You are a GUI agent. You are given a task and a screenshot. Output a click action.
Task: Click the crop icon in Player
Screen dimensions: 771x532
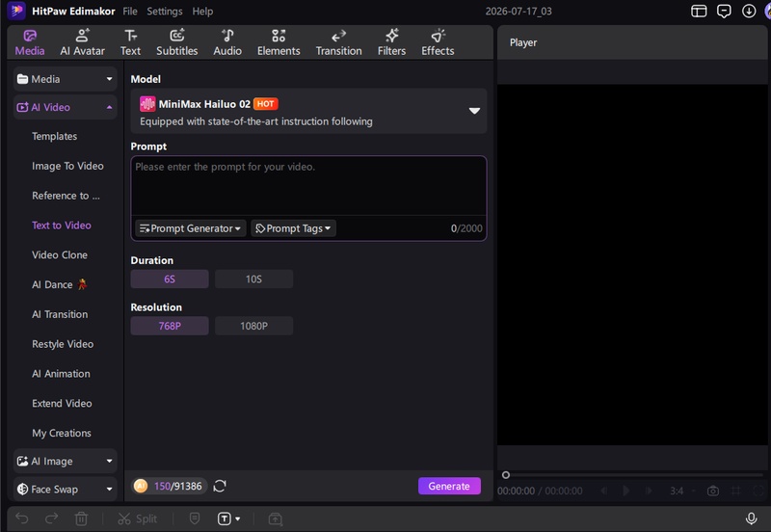[x=735, y=491]
